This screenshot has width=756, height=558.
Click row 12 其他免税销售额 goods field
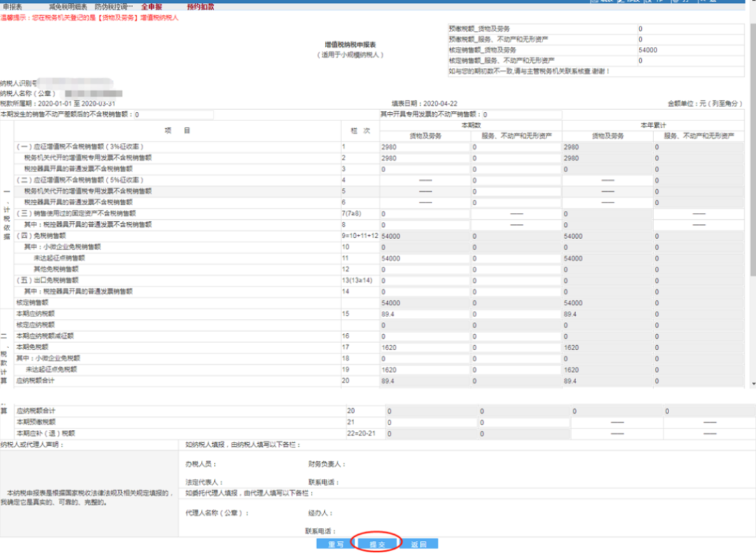click(424, 270)
